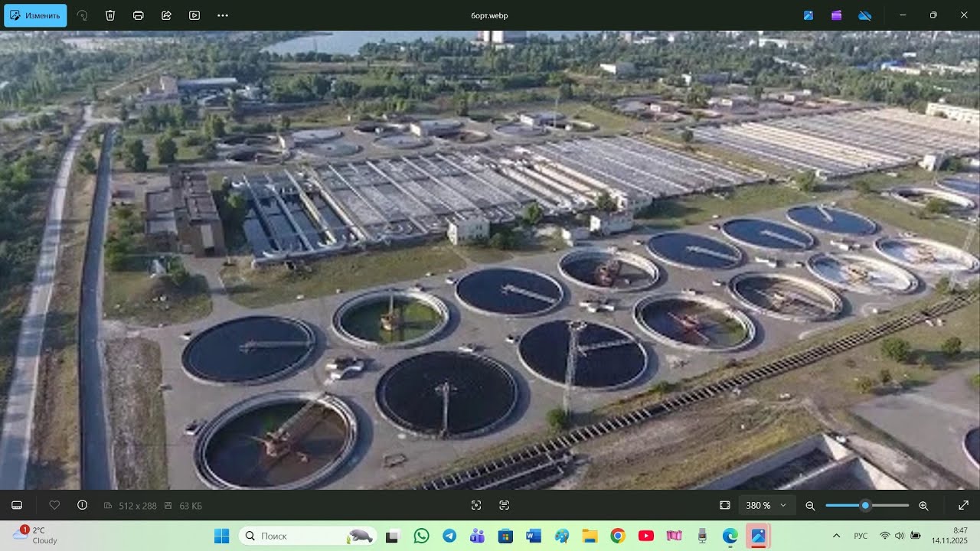Click the 512 x 288 dimensions text
Viewport: 980px width, 551px height.
point(138,506)
